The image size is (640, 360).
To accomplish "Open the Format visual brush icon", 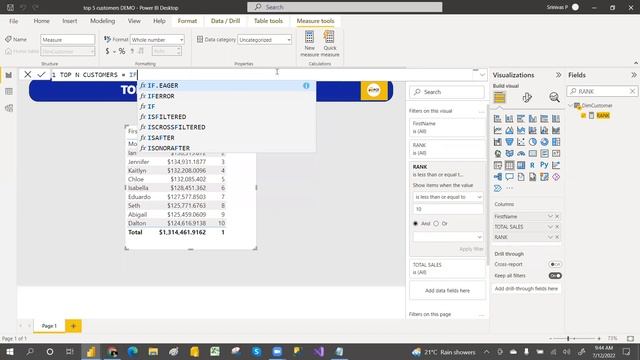I will click(x=527, y=97).
